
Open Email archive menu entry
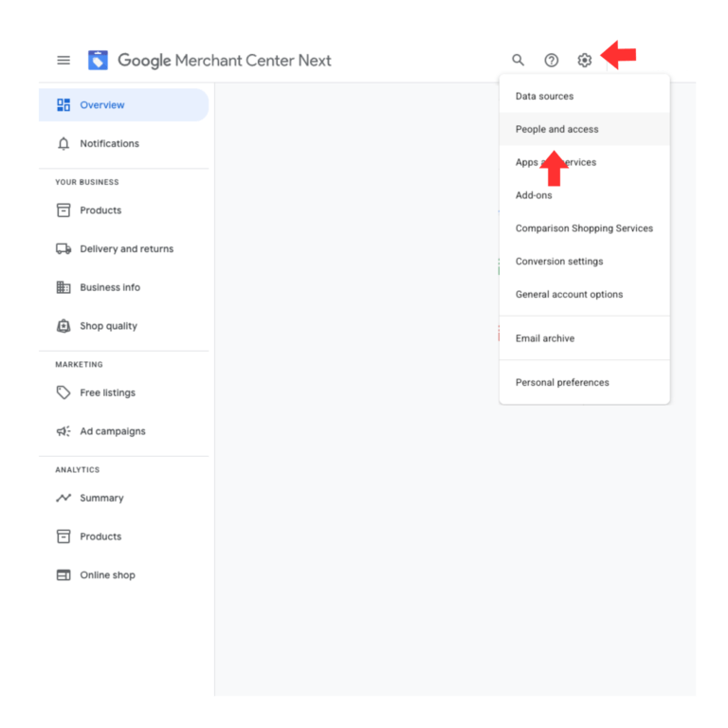pos(545,338)
